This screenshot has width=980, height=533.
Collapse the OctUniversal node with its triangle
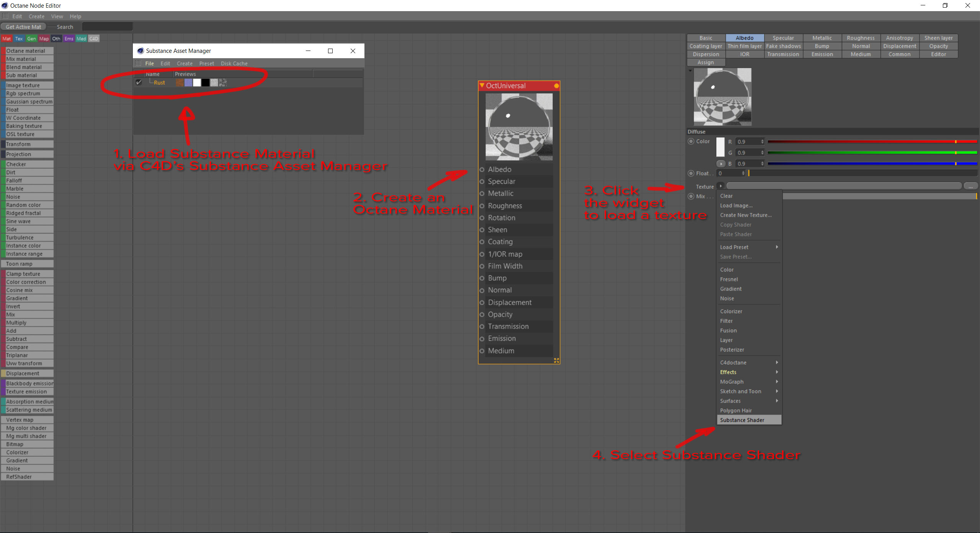click(x=482, y=86)
